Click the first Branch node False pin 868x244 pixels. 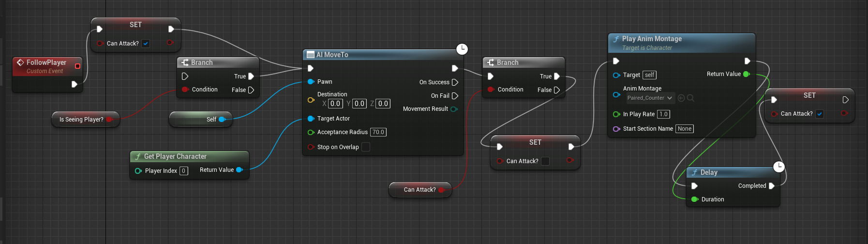pos(251,90)
